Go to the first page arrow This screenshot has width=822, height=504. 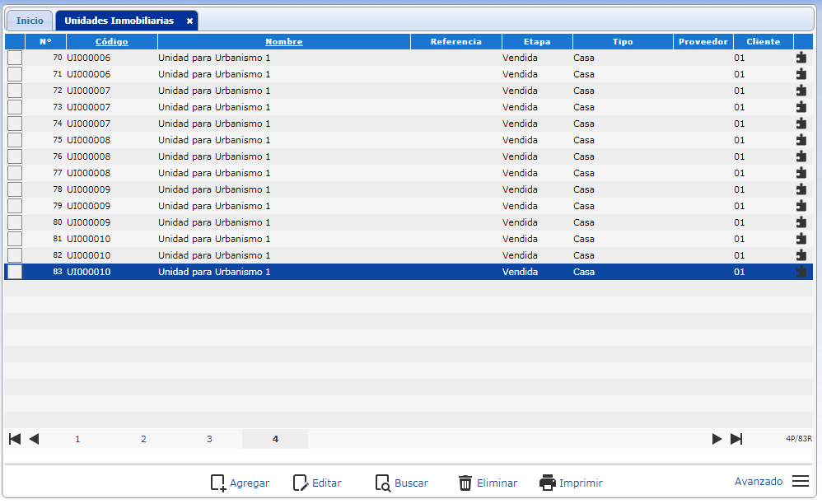coord(15,439)
